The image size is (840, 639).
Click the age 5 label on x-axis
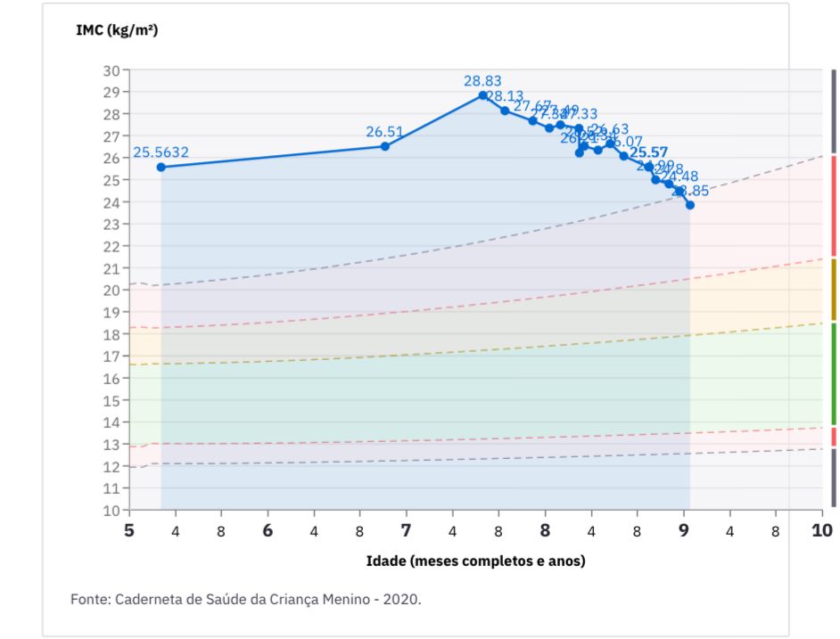pyautogui.click(x=129, y=530)
